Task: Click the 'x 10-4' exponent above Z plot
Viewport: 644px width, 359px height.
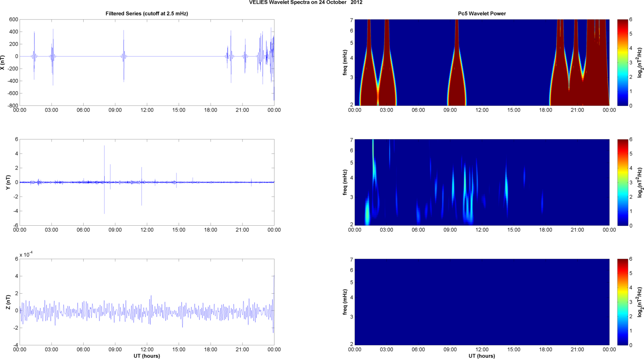Action: (26, 254)
